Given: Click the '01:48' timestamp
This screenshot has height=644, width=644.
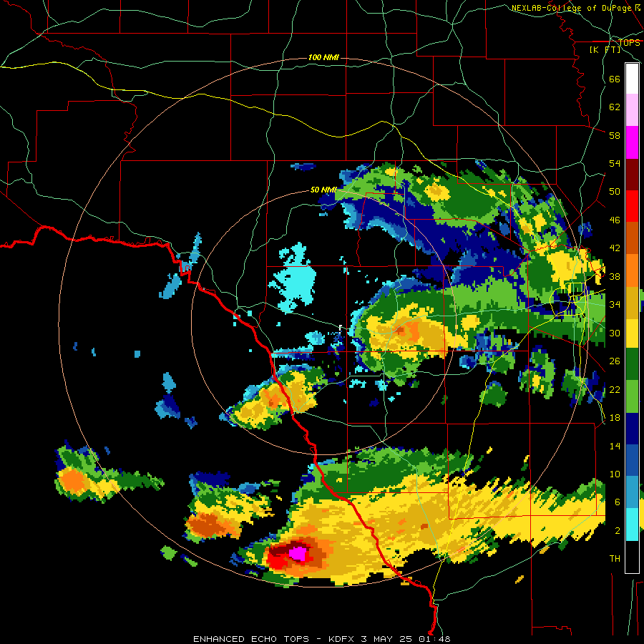Looking at the screenshot, I should click(434, 639).
